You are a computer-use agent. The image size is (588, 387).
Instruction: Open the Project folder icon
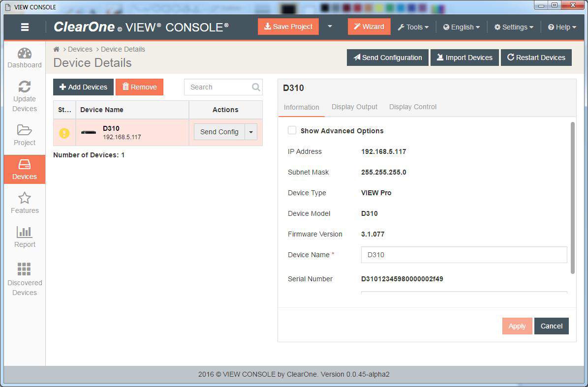click(25, 130)
